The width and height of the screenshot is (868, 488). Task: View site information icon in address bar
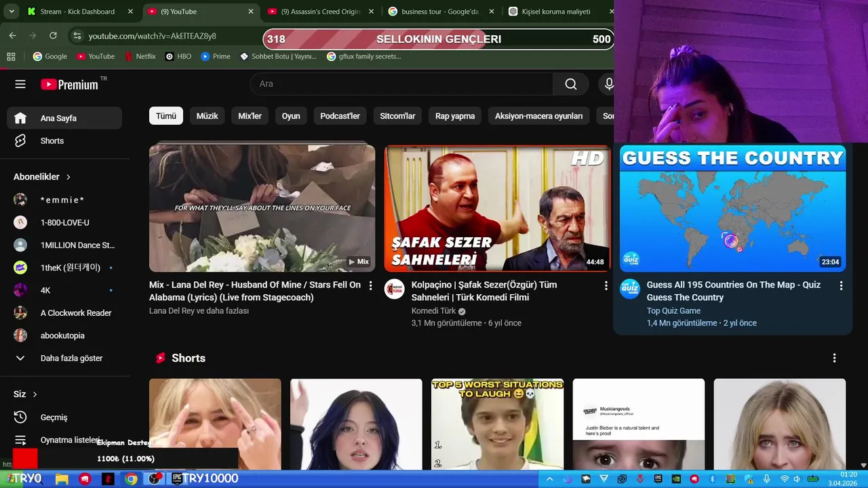[77, 36]
